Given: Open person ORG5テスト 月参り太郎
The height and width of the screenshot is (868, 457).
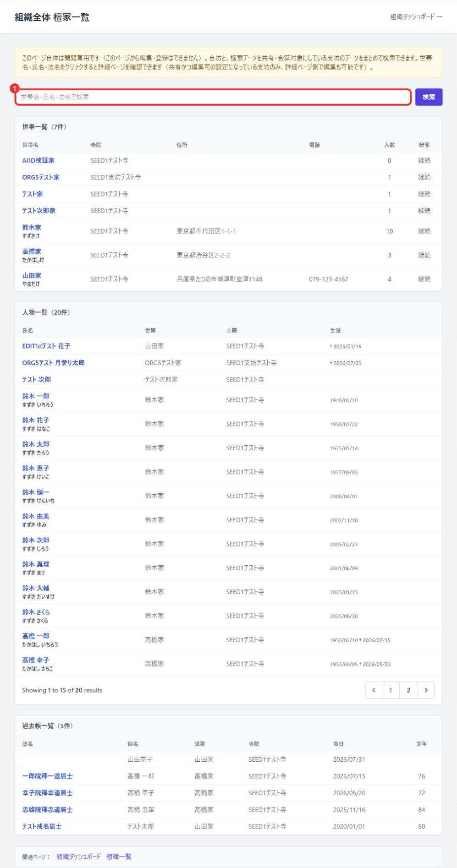Looking at the screenshot, I should tap(54, 363).
